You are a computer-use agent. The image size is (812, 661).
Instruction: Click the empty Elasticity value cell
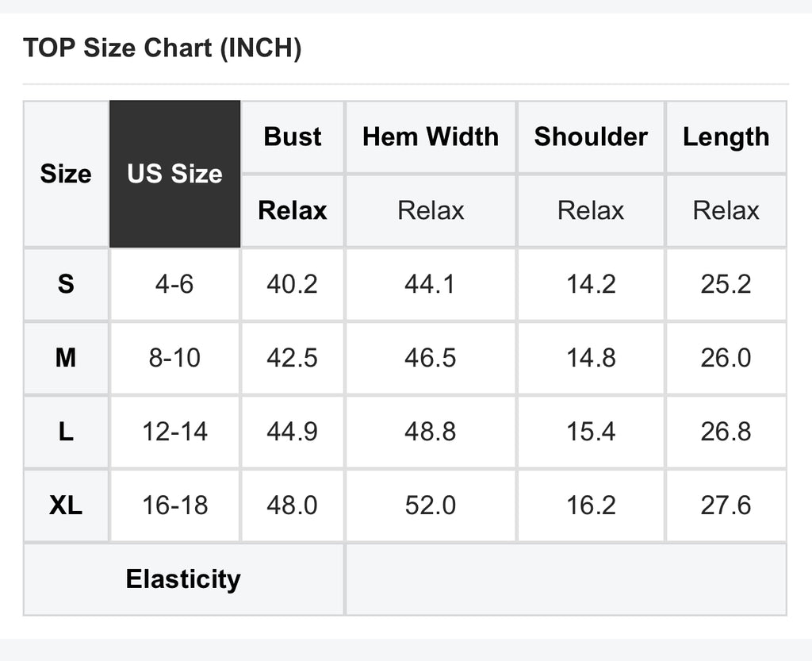[566, 579]
